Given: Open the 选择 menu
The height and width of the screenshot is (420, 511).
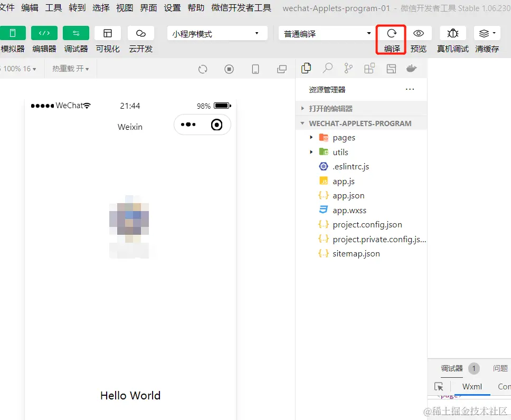Looking at the screenshot, I should click(x=101, y=7).
